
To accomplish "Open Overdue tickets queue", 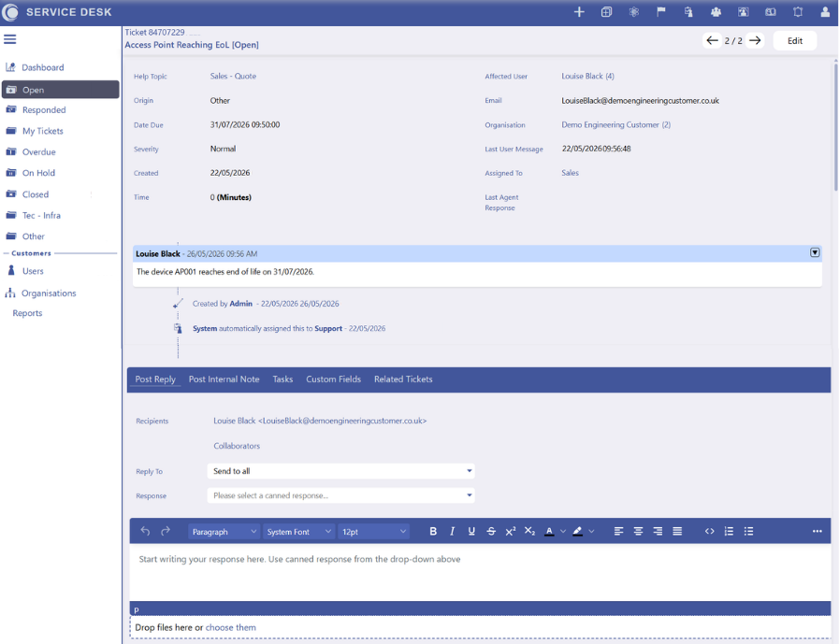I will (x=38, y=152).
